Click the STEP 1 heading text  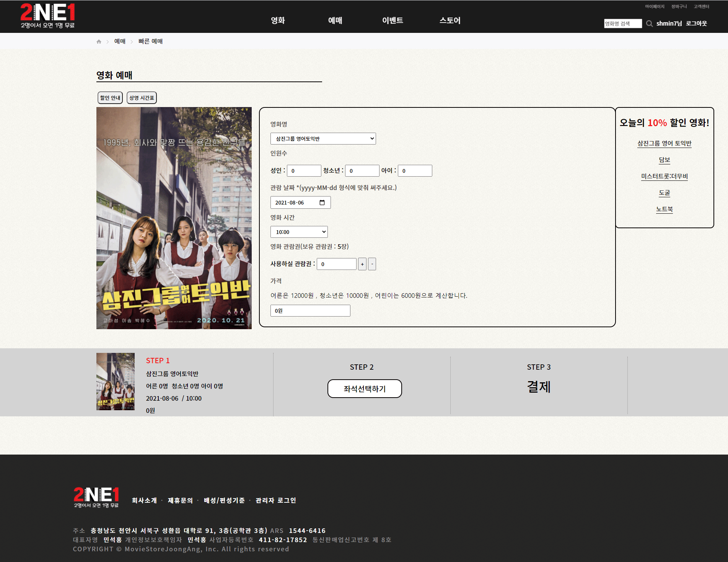(x=158, y=361)
